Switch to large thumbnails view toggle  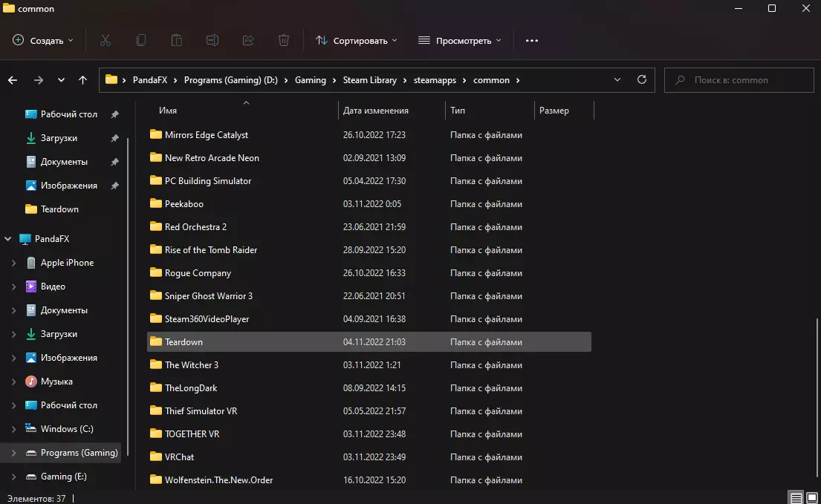click(x=811, y=497)
